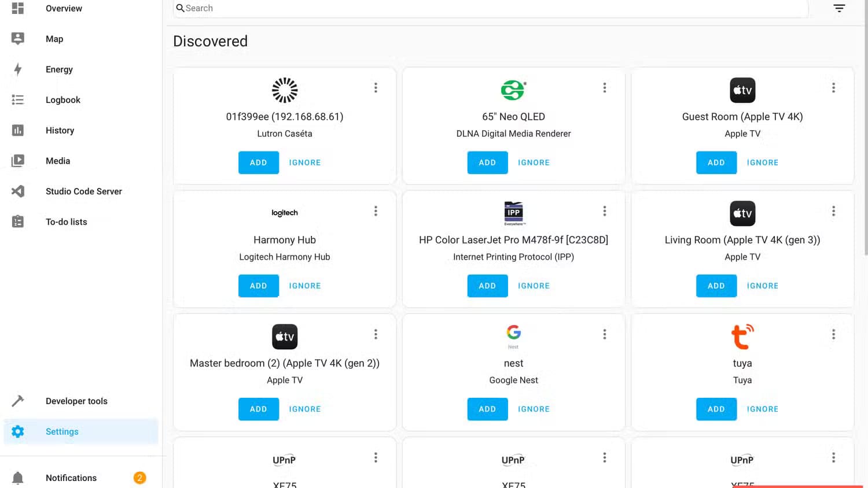Click the Discovered section heading
Screen dimensions: 868x488
click(211, 41)
